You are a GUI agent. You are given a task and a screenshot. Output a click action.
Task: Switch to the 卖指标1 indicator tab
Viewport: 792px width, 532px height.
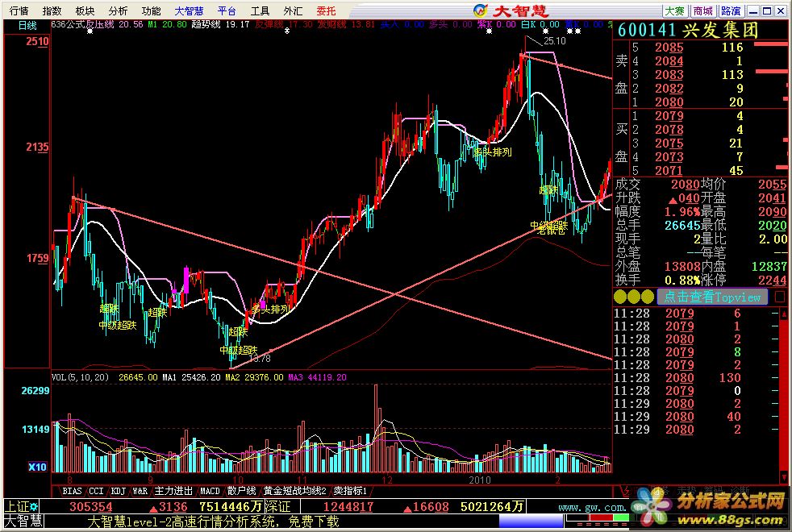coord(350,491)
